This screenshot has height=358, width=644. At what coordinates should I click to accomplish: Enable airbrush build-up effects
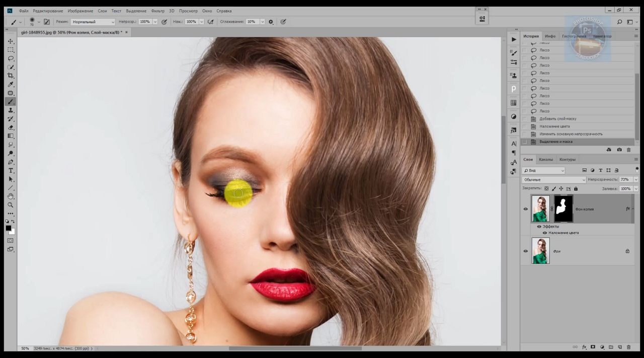(210, 22)
